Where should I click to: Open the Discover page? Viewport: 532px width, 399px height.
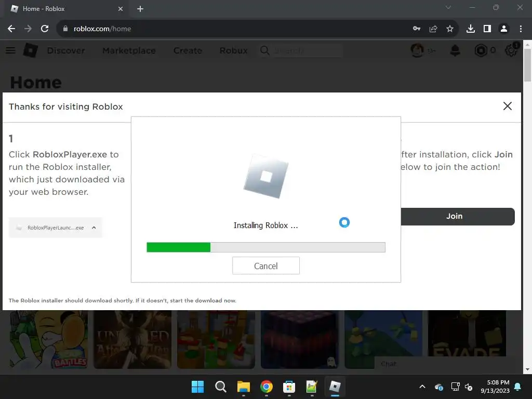(66, 50)
